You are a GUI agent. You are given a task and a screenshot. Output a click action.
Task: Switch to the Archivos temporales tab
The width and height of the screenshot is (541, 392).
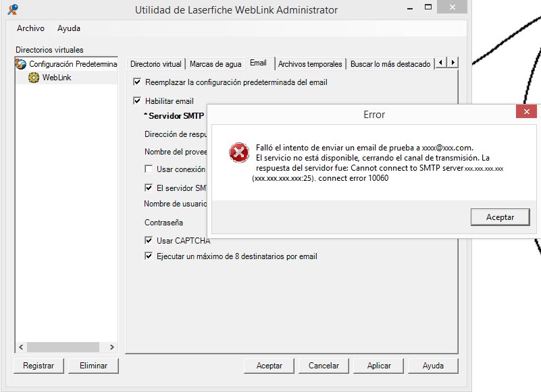(x=310, y=64)
